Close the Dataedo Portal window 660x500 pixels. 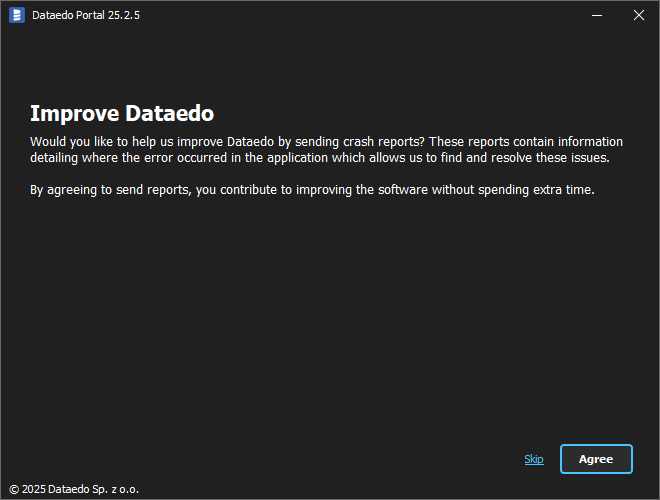[x=639, y=15]
